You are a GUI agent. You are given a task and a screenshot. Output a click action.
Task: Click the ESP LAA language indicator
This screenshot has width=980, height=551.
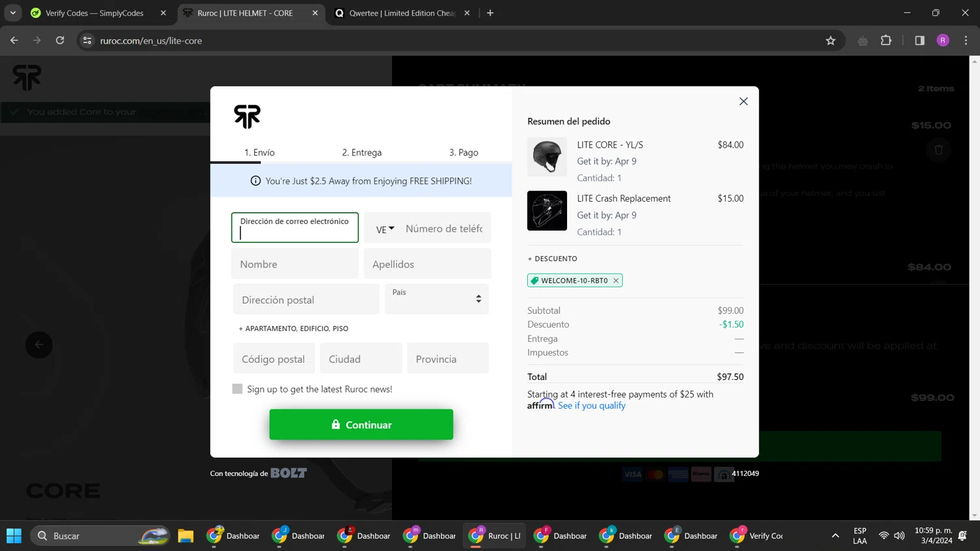[860, 536]
